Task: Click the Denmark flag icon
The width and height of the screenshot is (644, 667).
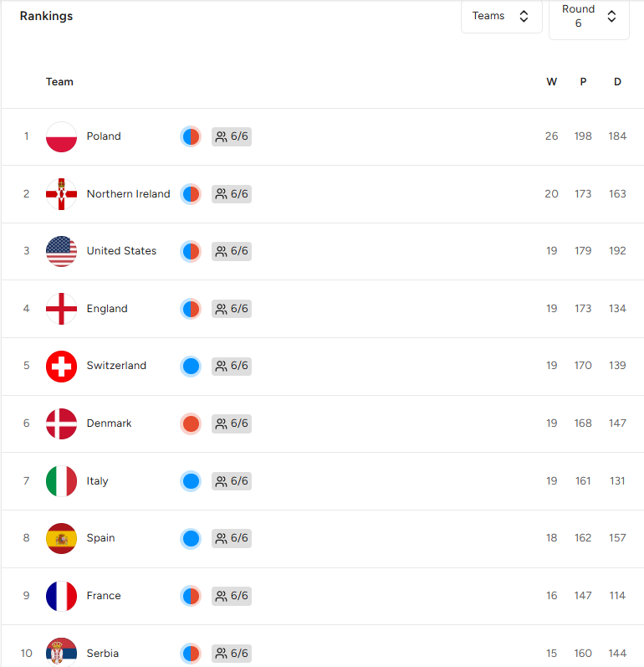Action: click(61, 423)
